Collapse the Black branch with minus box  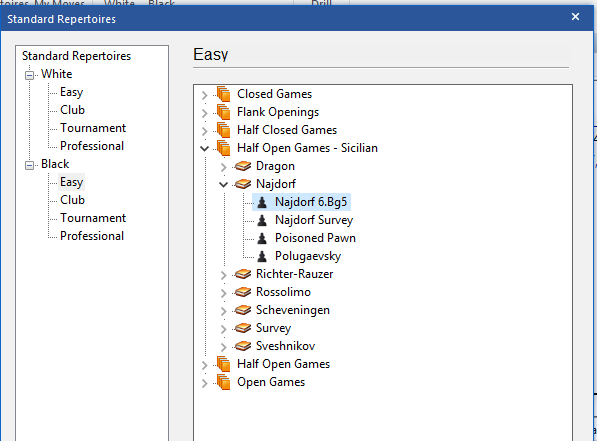29,165
